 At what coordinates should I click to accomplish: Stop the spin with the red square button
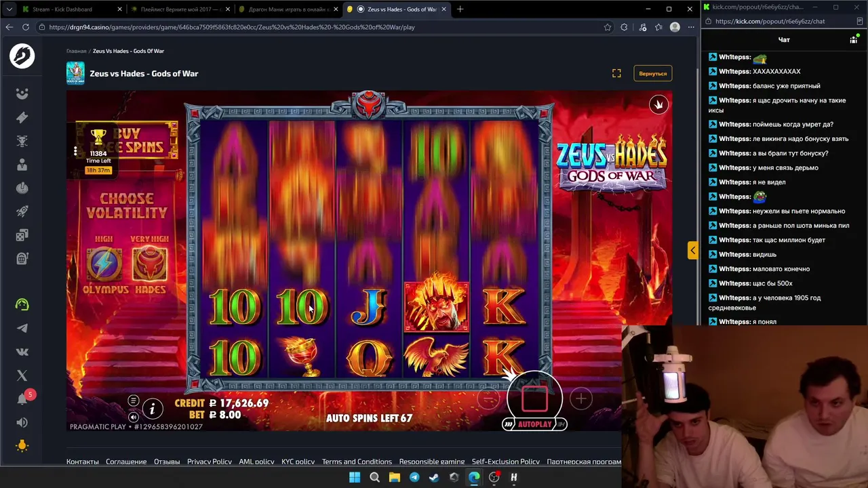[x=534, y=399]
